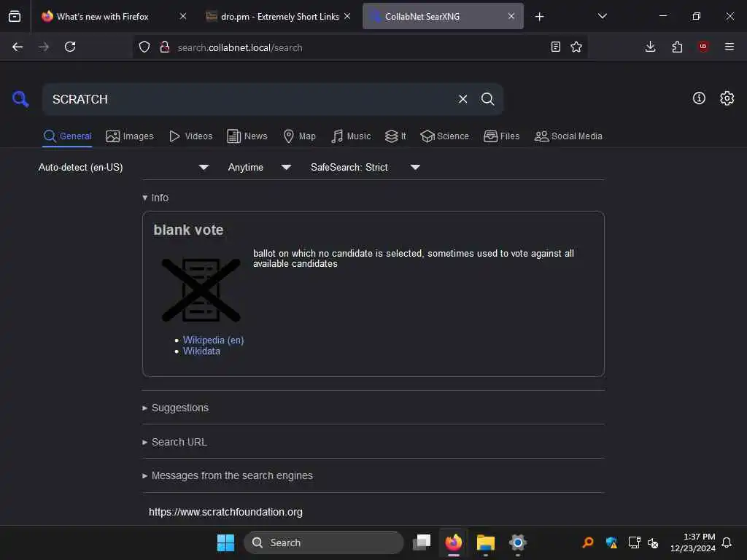Go back with the browser back arrow
747x560 pixels.
(18, 47)
